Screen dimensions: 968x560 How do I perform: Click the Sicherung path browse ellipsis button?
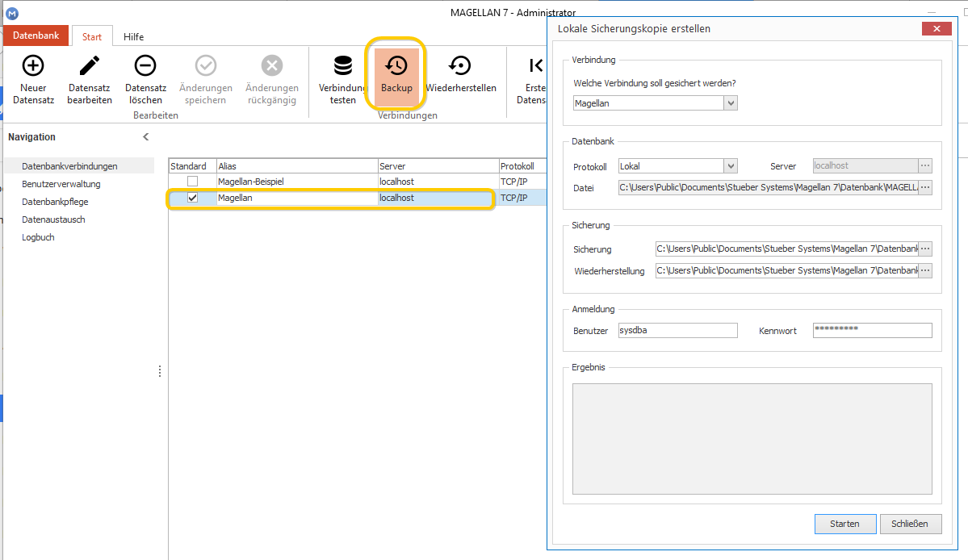pyautogui.click(x=924, y=249)
